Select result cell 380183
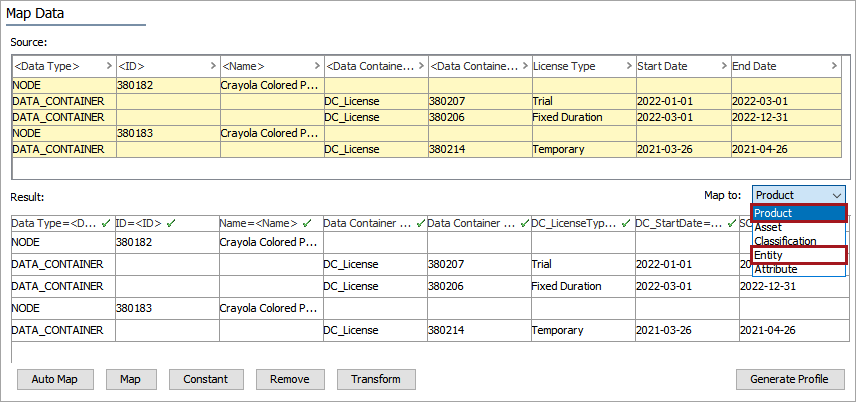 click(167, 308)
